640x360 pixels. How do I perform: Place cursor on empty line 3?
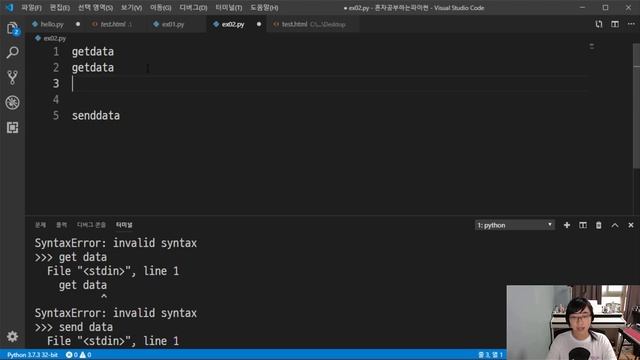(330, 84)
